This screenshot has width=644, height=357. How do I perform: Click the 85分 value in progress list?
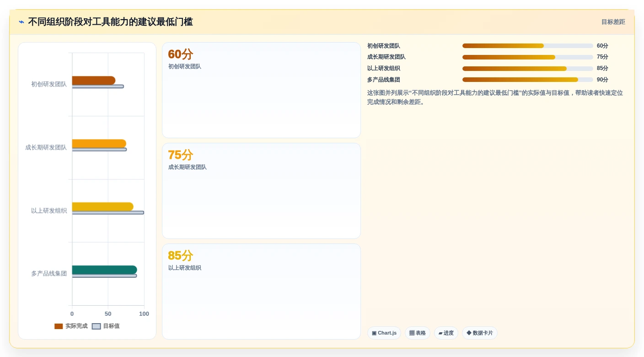pyautogui.click(x=602, y=69)
